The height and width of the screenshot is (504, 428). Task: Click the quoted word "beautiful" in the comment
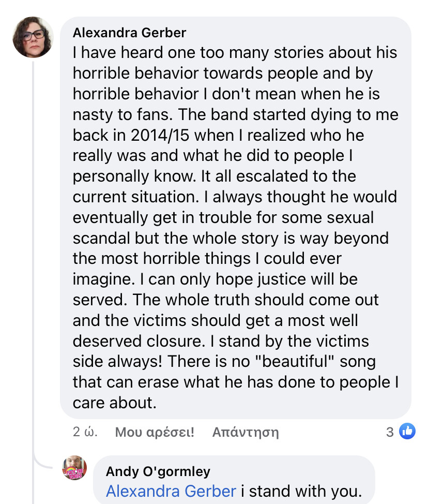pos(295,361)
